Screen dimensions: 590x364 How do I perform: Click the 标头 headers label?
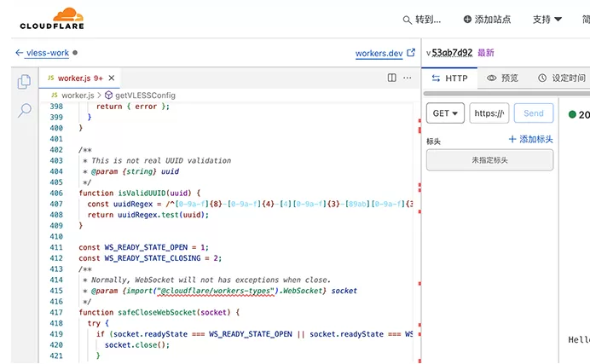[433, 142]
